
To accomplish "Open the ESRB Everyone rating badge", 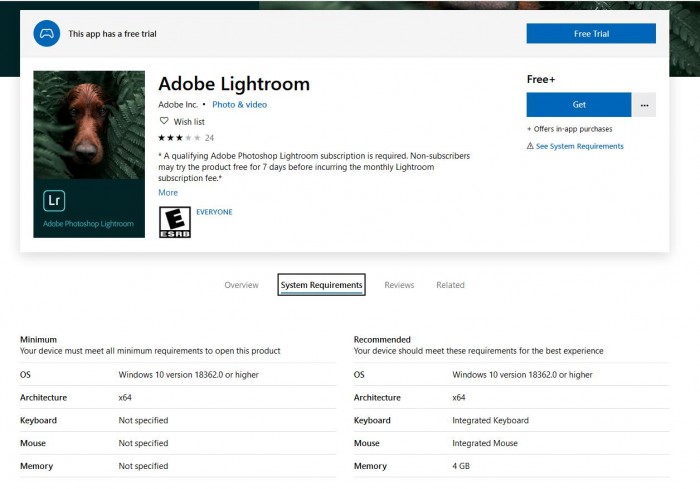I will point(175,222).
